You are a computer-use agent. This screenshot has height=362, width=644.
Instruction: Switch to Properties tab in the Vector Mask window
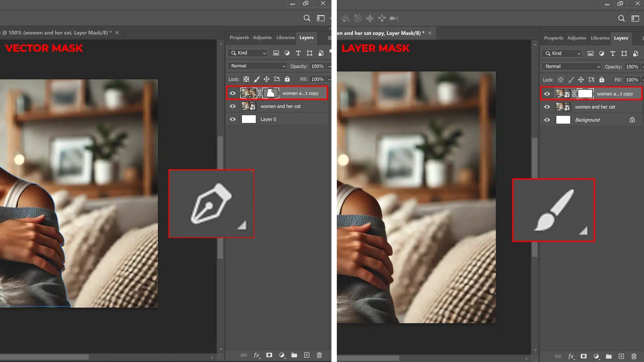pyautogui.click(x=239, y=38)
